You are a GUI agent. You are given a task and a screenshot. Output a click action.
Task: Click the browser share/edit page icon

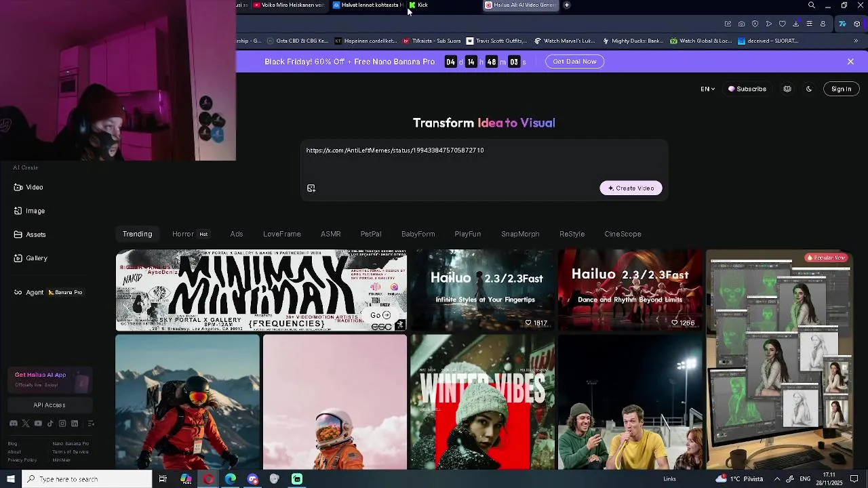point(728,24)
